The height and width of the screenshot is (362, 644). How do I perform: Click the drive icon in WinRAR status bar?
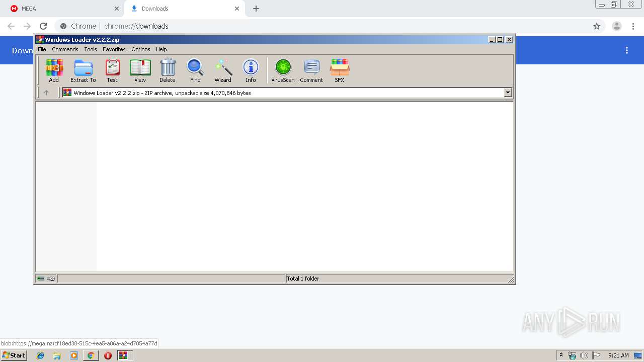click(41, 279)
